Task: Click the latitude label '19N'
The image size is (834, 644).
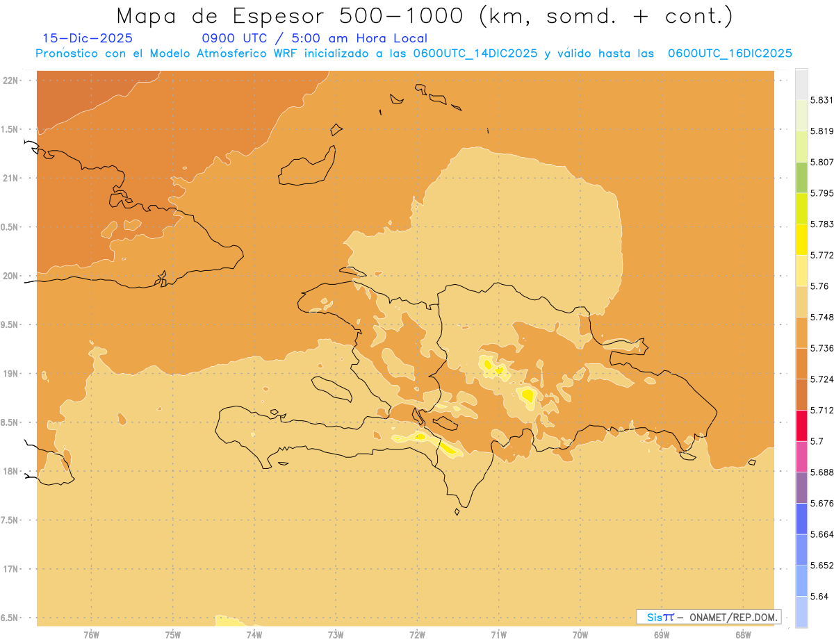Action: pyautogui.click(x=10, y=373)
